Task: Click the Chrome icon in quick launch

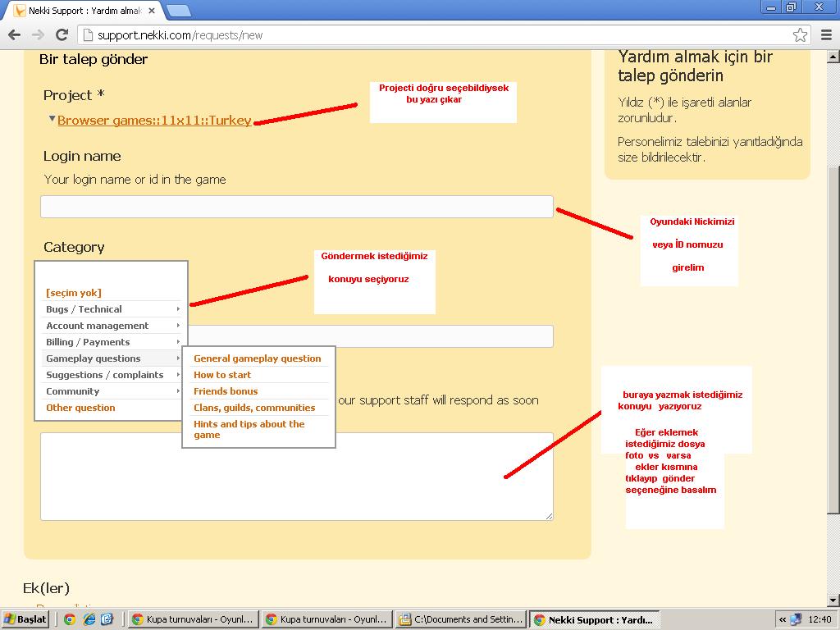Action: (x=70, y=619)
